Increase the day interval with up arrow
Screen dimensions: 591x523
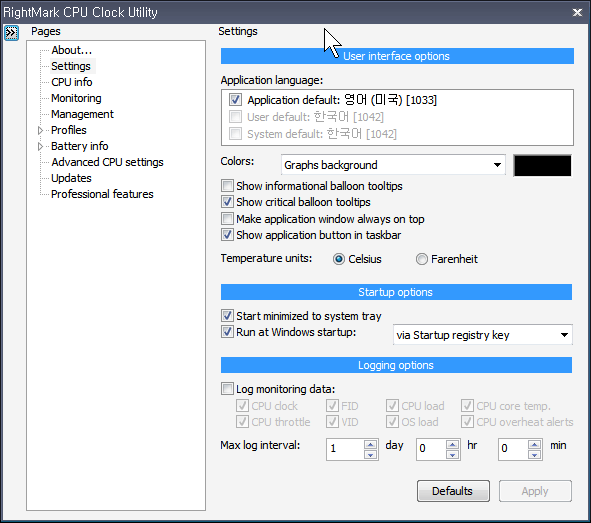tap(371, 444)
